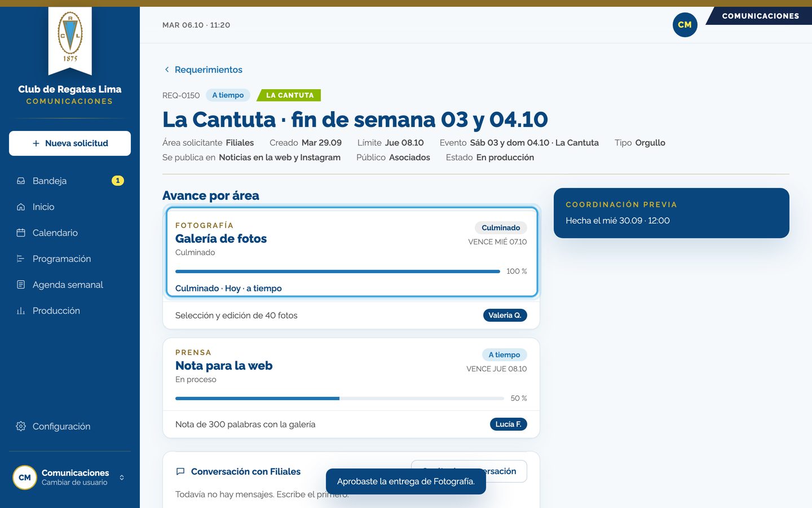812x508 pixels.
Task: Click Culminado · Hoy · a tiempo text
Action: 228,288
